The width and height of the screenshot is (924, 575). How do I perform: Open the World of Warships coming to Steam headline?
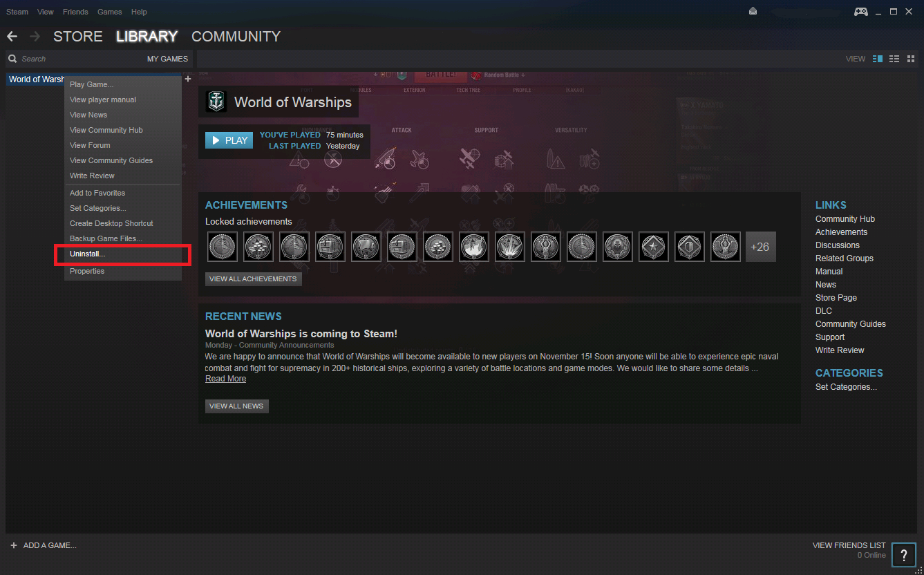pyautogui.click(x=301, y=334)
